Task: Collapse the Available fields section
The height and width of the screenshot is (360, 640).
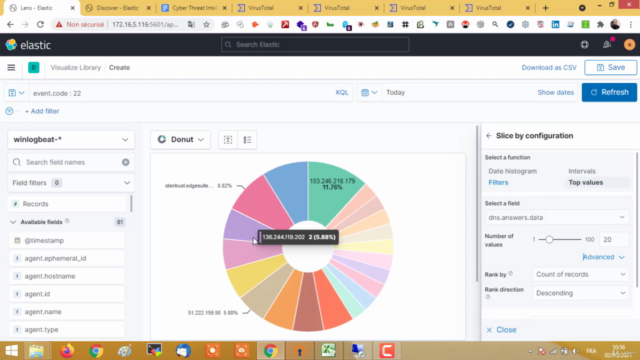Action: click(x=13, y=222)
